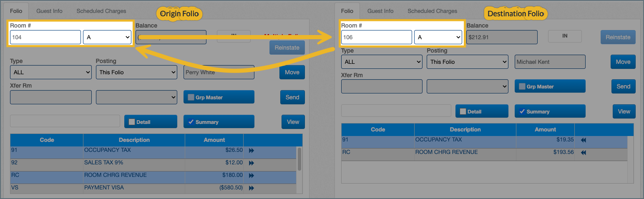Viewport: 644px width, 199px height.
Task: Open folio letter dropdown next to room 106
Action: [438, 37]
